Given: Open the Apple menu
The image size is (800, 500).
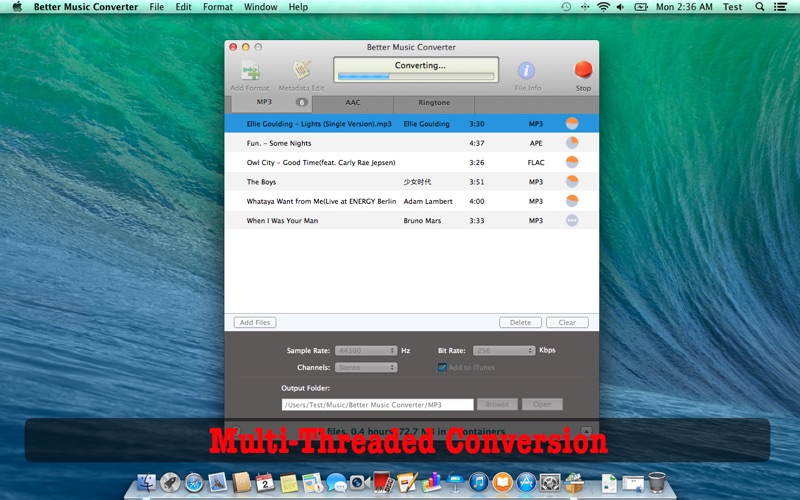Looking at the screenshot, I should tap(17, 7).
